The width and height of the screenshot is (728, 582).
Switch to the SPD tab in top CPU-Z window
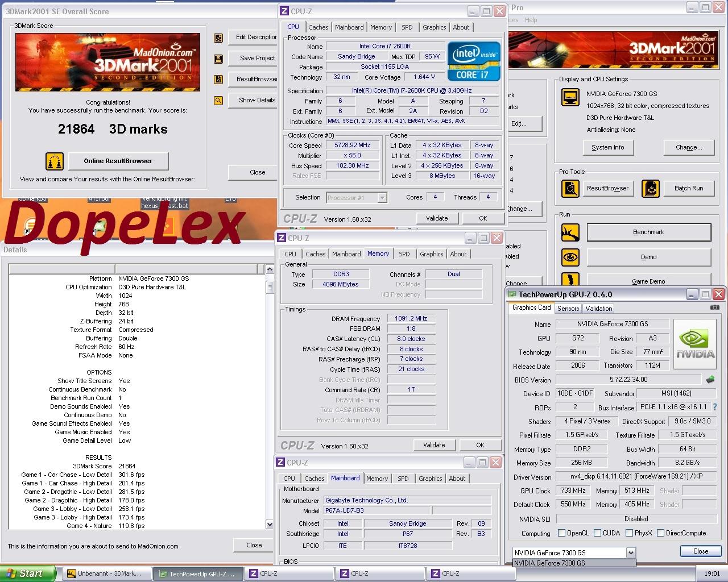coord(407,27)
